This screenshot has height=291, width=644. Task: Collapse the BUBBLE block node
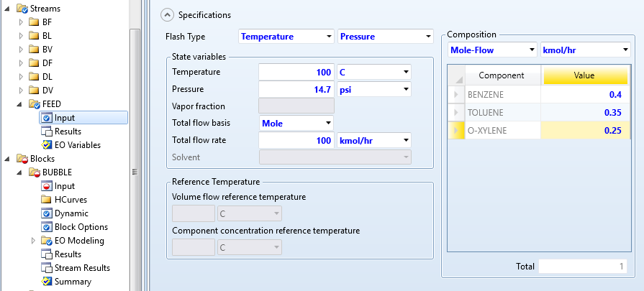pos(20,173)
